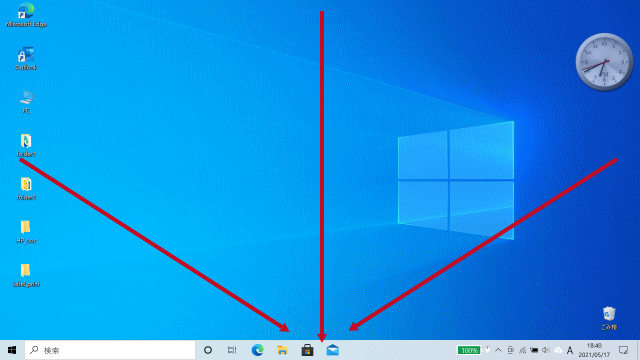This screenshot has width=640, height=360.
Task: Open File Explorer from the taskbar
Action: coord(282,350)
